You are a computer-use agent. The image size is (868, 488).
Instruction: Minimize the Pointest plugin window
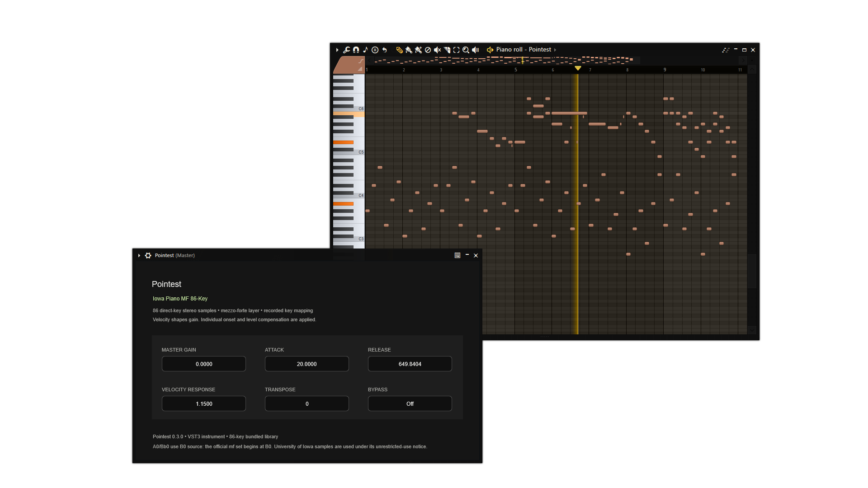467,255
